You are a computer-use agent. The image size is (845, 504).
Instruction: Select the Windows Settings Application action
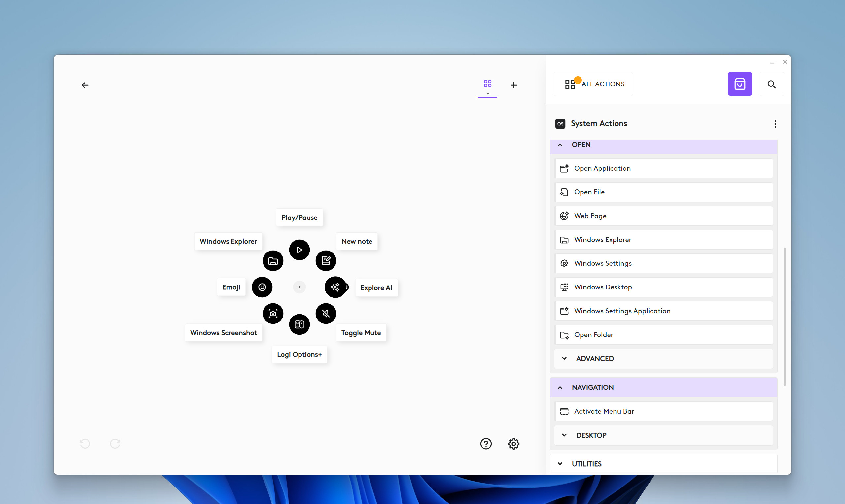click(x=664, y=311)
